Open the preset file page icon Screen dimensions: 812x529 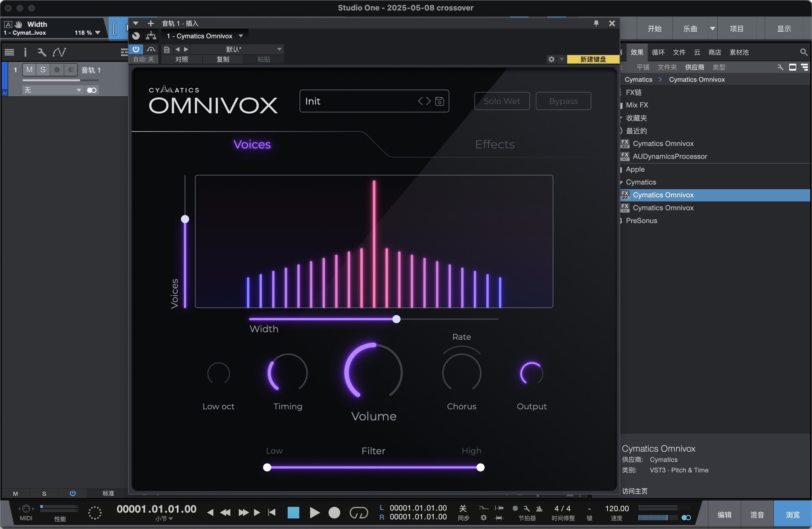(167, 49)
